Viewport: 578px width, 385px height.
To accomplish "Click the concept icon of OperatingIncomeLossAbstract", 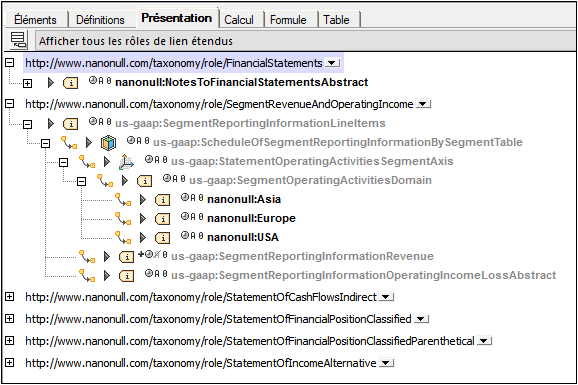I will click(126, 276).
